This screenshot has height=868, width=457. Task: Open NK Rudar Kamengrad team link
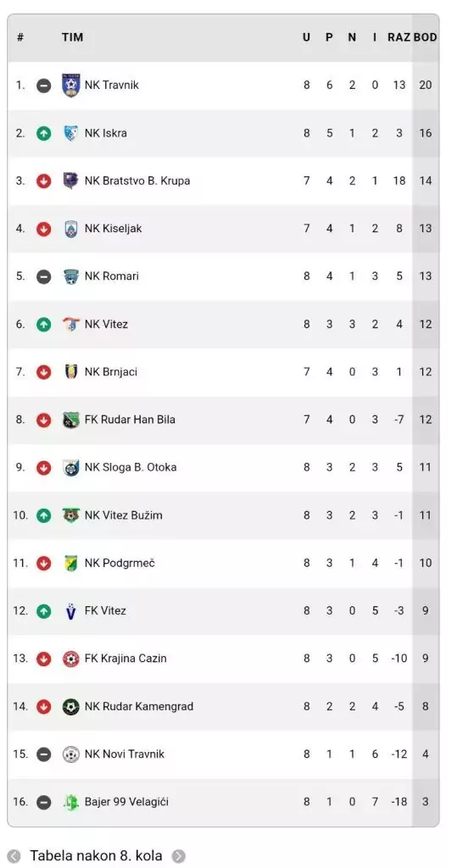(x=139, y=706)
